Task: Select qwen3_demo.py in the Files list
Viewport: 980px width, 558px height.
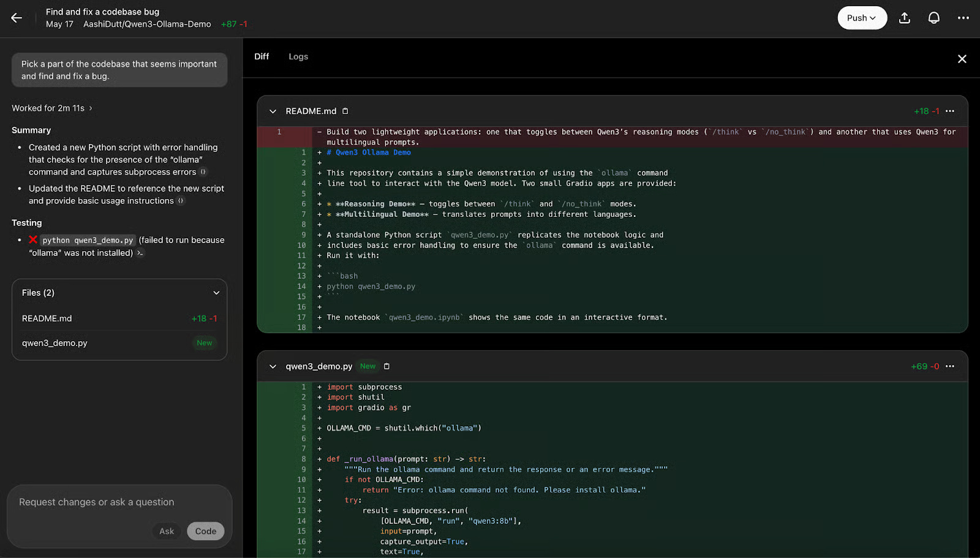Action: (x=55, y=343)
